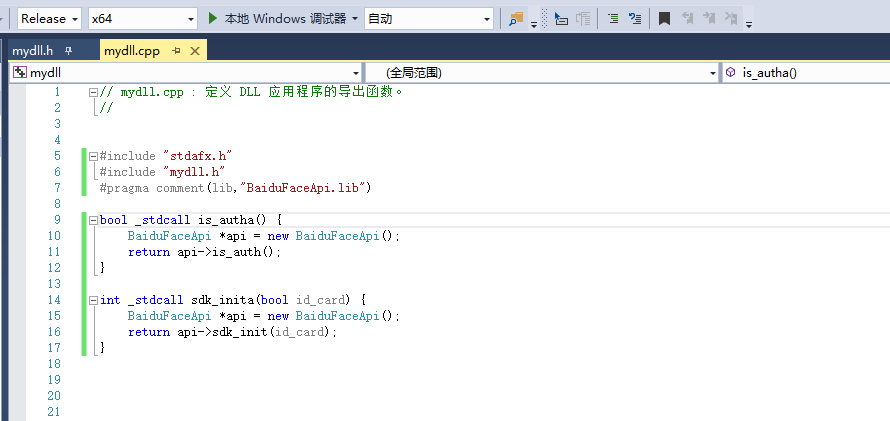The height and width of the screenshot is (421, 890).
Task: Click line number 3 in the margin
Action: (57, 124)
